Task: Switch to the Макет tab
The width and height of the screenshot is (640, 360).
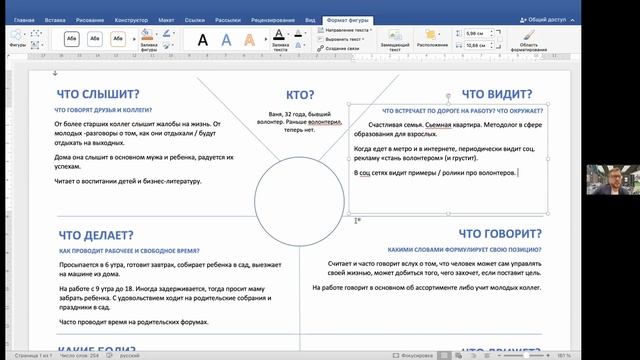Action: pyautogui.click(x=166, y=20)
